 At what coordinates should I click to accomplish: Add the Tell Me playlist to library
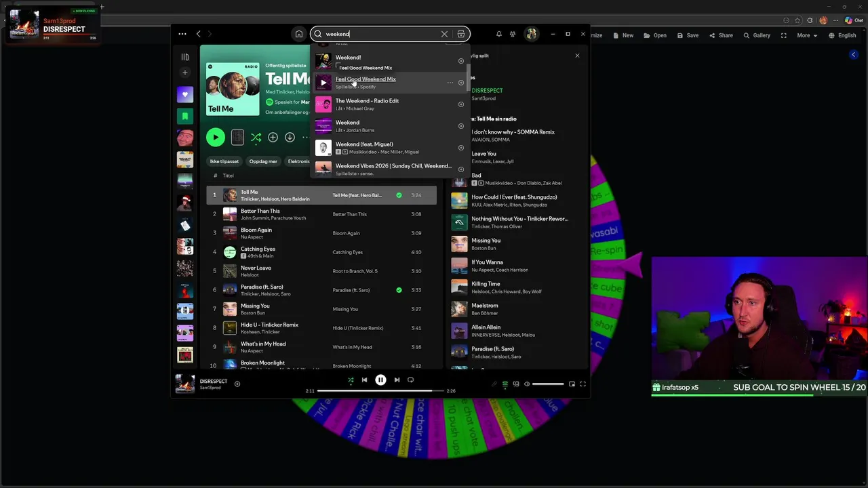pyautogui.click(x=273, y=138)
